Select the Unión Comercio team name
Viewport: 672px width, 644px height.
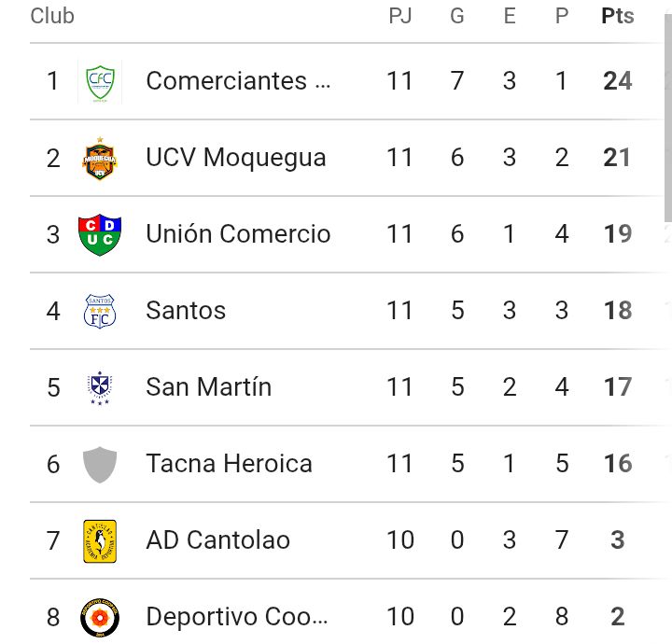point(238,234)
